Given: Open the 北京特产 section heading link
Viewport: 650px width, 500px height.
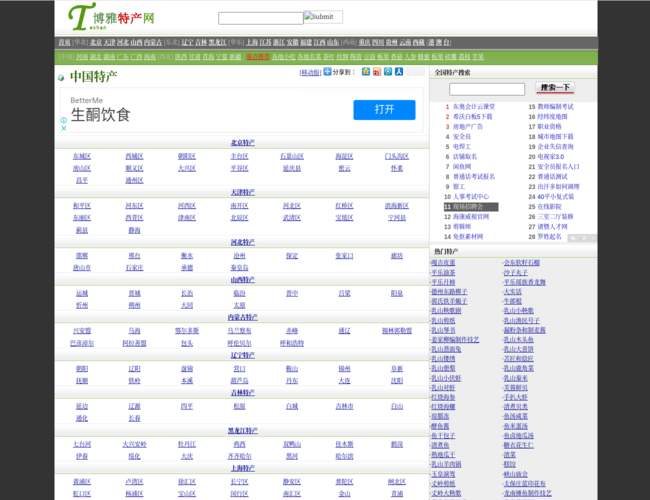Looking at the screenshot, I should [242, 143].
